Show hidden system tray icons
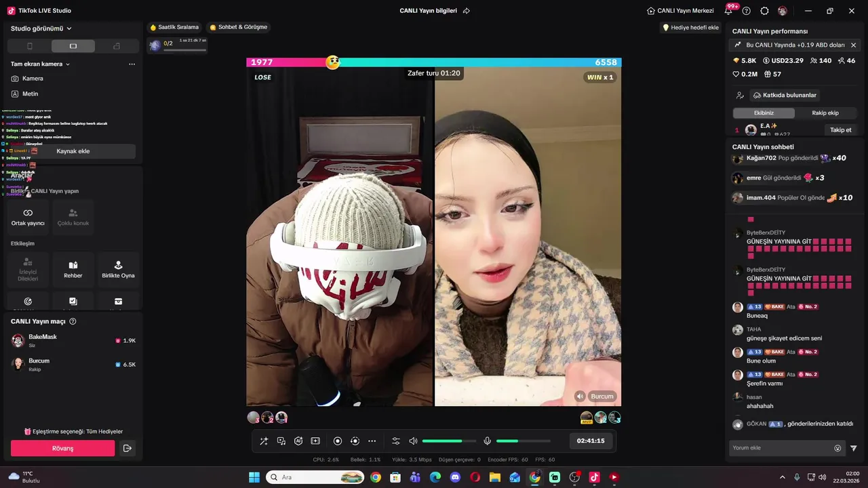 (783, 477)
